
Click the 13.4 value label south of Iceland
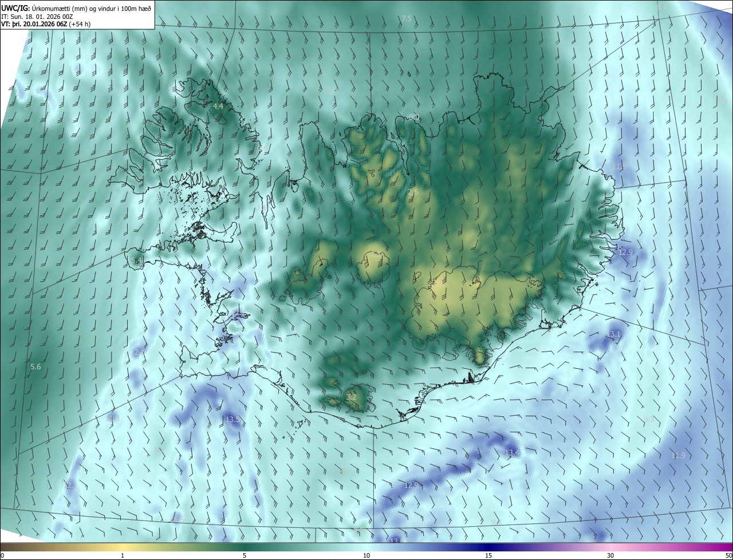coord(513,453)
